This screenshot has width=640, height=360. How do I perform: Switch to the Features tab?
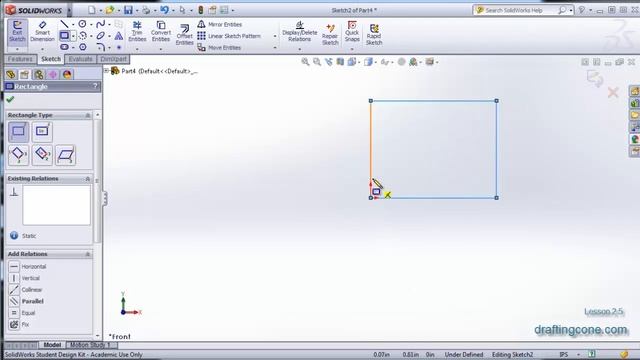click(20, 59)
